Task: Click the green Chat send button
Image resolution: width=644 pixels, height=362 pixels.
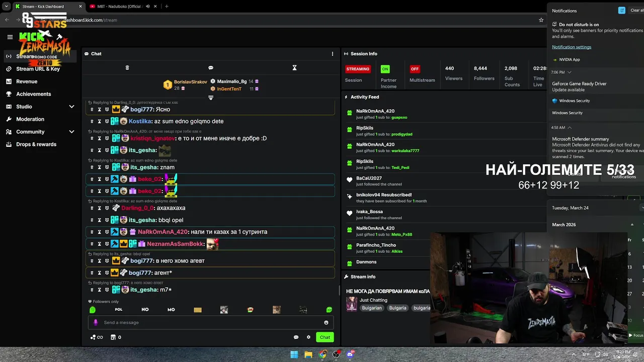Action: (325, 337)
